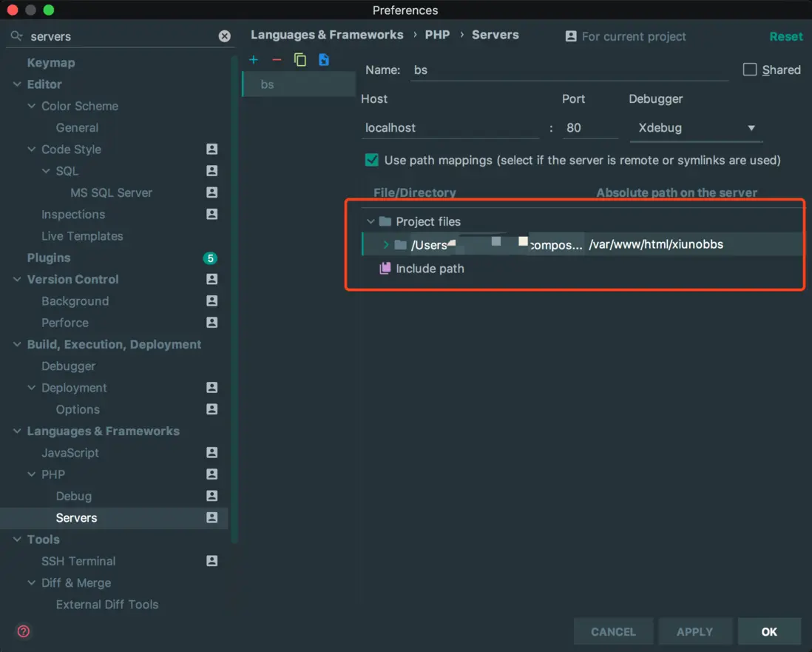
Task: Expand the /Users project folder row
Action: coord(386,245)
